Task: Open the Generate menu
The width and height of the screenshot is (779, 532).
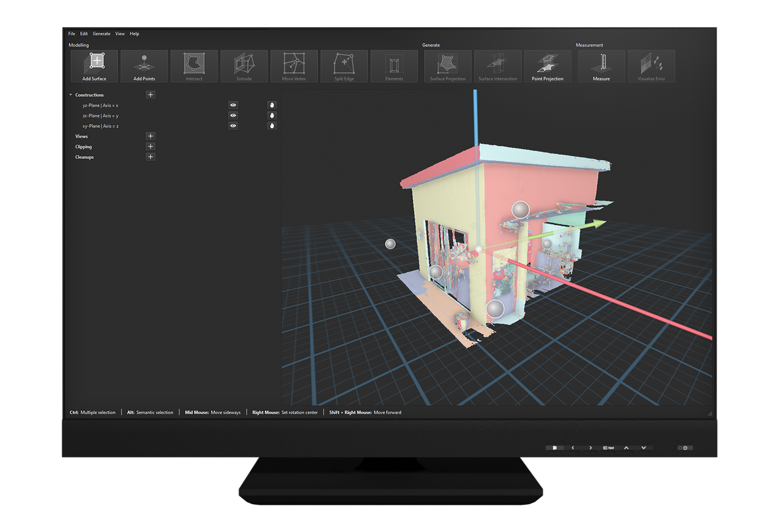Action: (101, 34)
